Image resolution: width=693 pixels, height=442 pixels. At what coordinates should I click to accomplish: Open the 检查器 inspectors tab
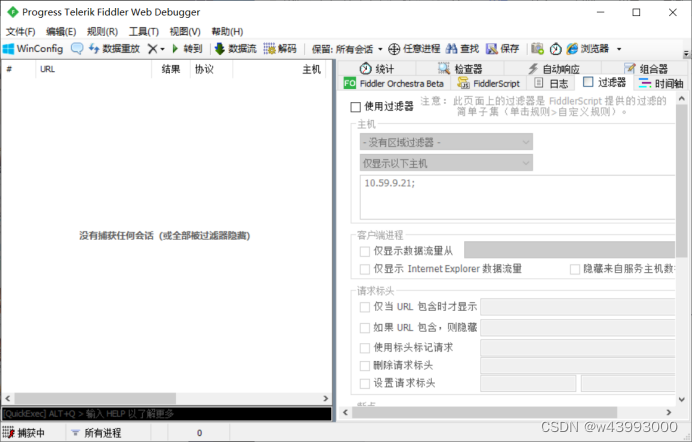tap(460, 69)
